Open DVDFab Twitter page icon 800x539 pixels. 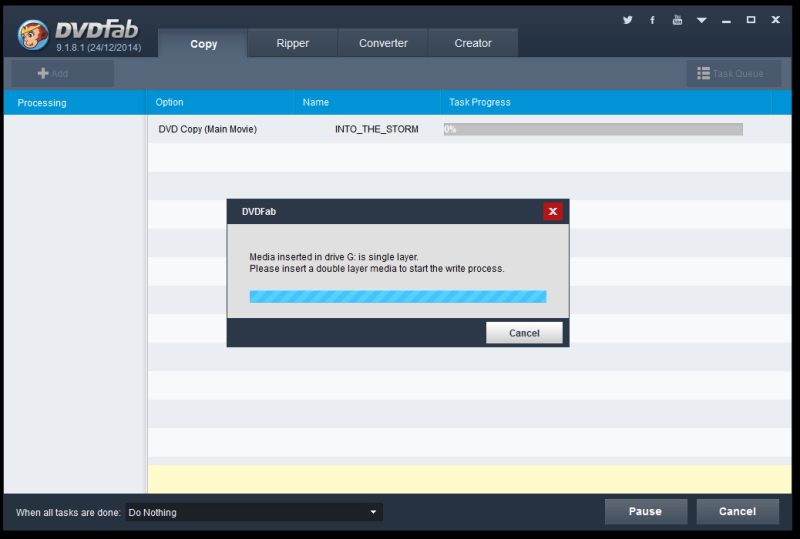point(628,20)
